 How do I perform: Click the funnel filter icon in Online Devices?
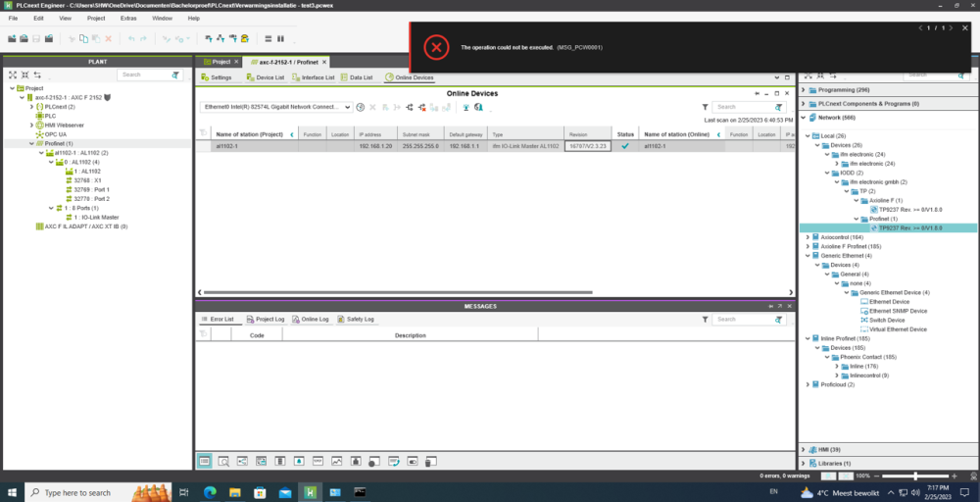(x=705, y=107)
